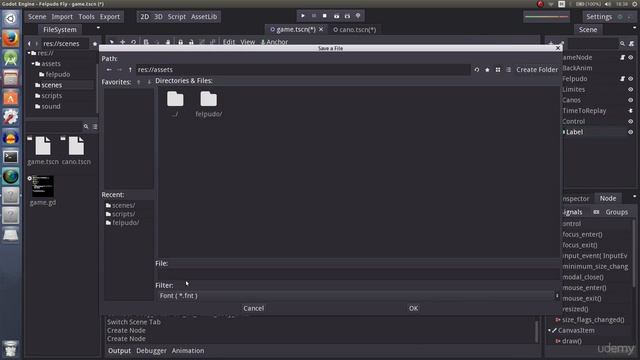Move favorite up arrow
This screenshot has width=640, height=360.
(138, 82)
